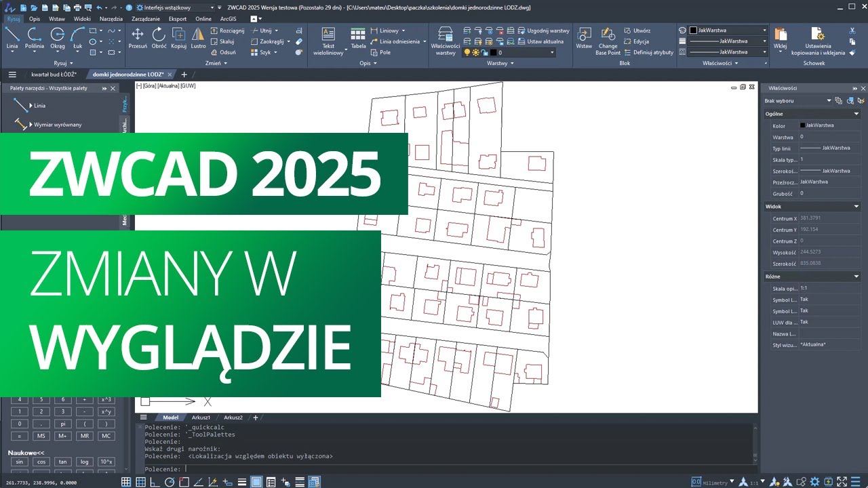Click the Odsuń offset tool
This screenshot has width=868, height=488.
tap(222, 52)
